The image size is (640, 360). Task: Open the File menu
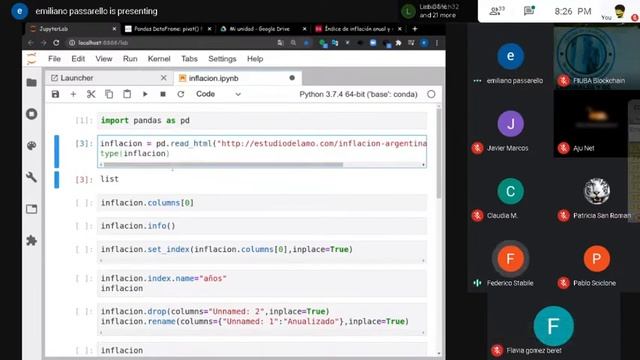54,59
